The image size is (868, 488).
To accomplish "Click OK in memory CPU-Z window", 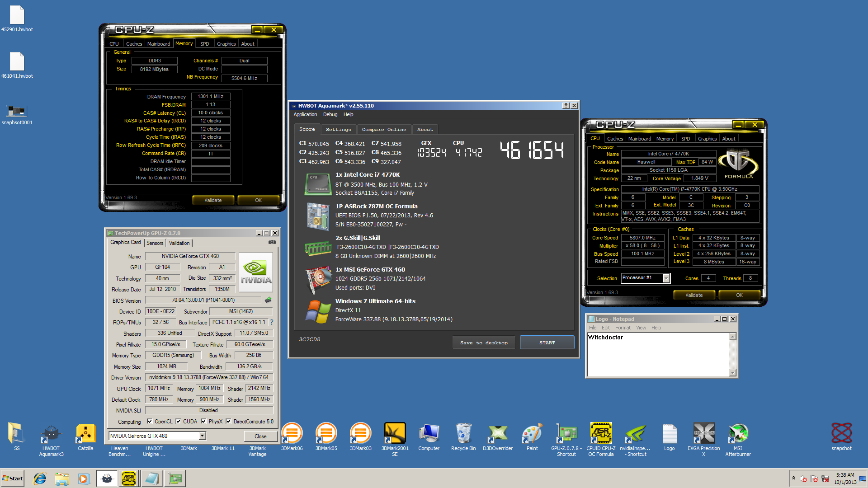I will pyautogui.click(x=258, y=200).
